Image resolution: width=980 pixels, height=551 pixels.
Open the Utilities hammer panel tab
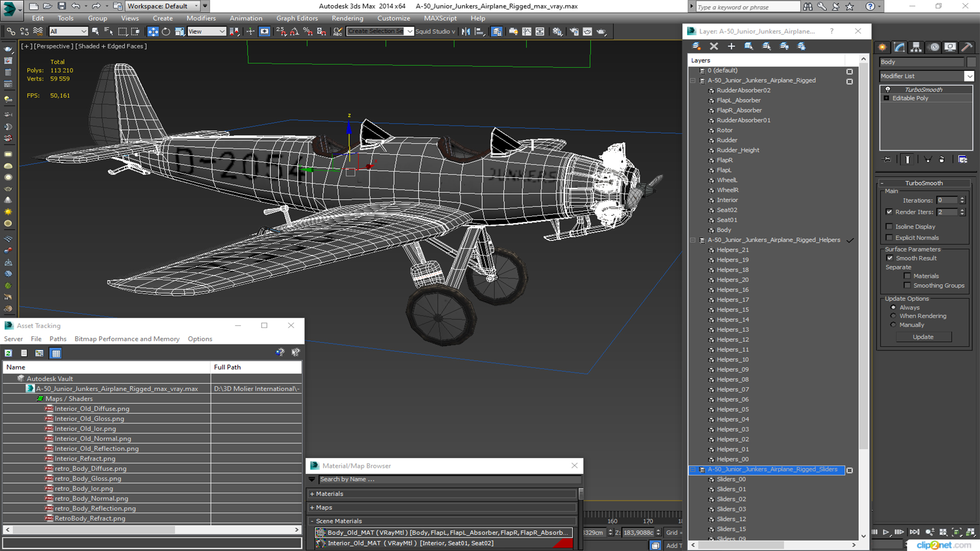click(967, 47)
